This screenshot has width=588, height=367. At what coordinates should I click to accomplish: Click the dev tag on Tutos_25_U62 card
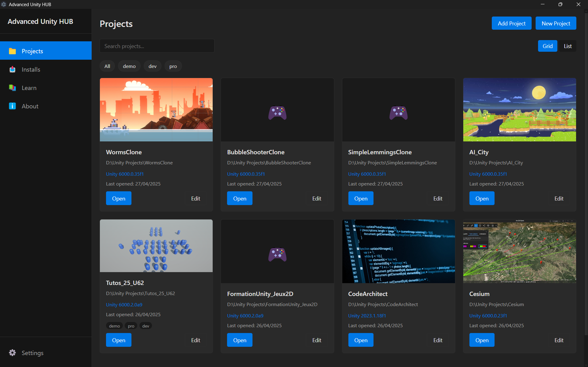click(146, 326)
